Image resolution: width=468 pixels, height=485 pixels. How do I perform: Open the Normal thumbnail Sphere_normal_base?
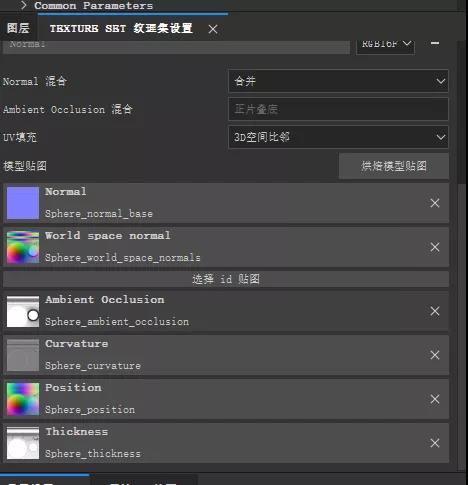coord(23,203)
